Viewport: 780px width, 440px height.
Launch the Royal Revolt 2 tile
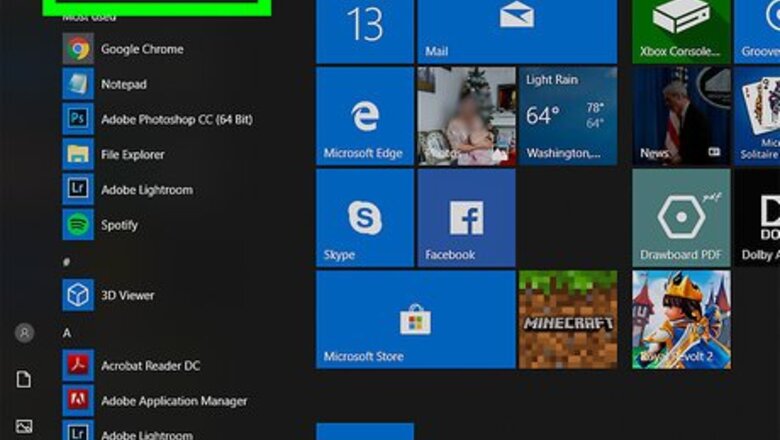tap(682, 319)
